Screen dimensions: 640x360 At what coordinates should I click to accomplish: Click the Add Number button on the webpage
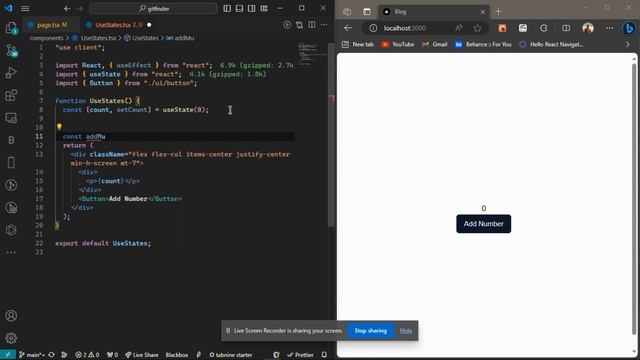[x=483, y=224]
